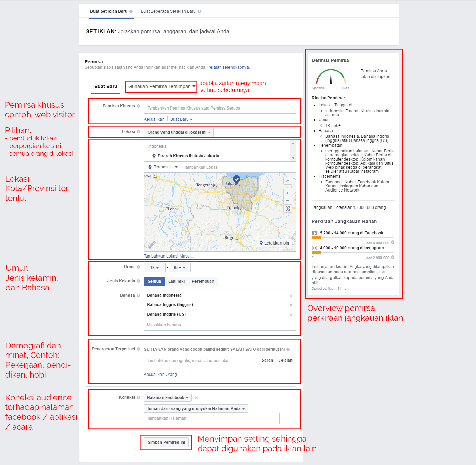
Task: Open info icon beside 'dari 6.000.000'
Action: tap(393, 243)
